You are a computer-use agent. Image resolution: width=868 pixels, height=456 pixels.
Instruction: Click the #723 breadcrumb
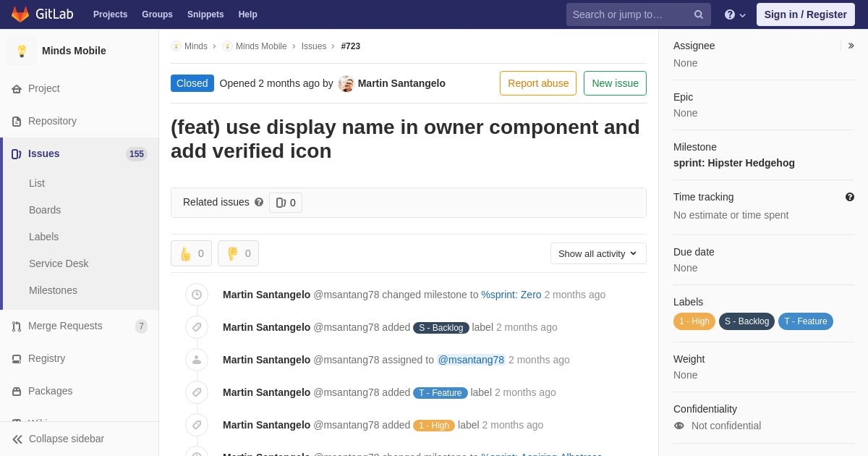tap(351, 46)
